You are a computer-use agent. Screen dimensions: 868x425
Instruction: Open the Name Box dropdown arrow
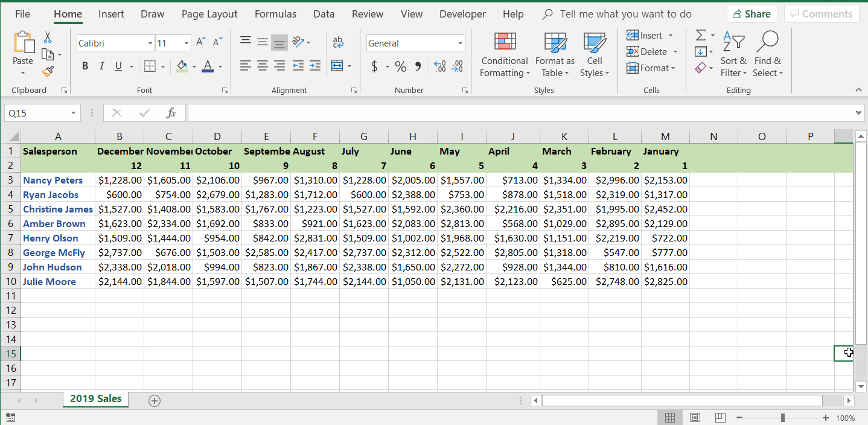(73, 113)
